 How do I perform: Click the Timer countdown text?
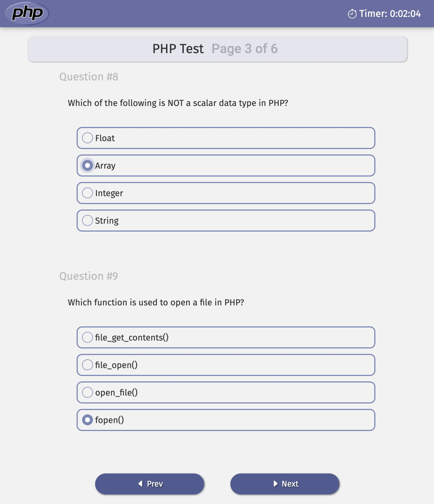390,14
